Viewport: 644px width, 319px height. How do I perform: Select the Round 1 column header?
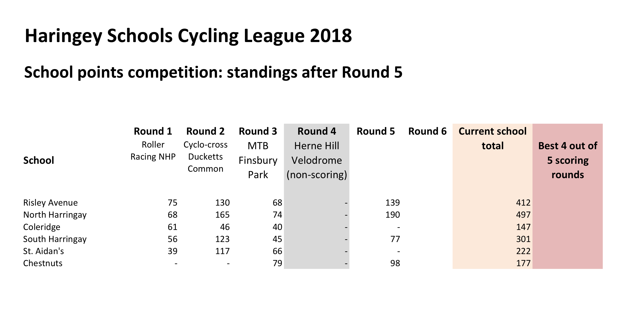153,131
